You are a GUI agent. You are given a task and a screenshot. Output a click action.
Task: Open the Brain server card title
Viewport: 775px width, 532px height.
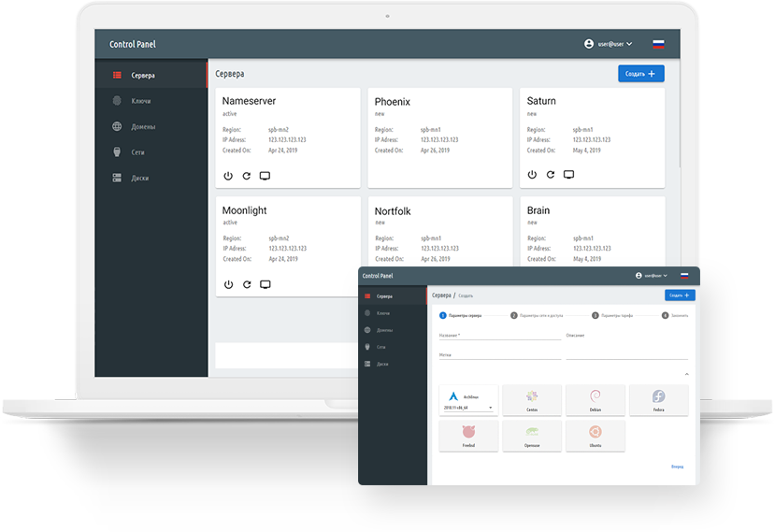click(538, 210)
